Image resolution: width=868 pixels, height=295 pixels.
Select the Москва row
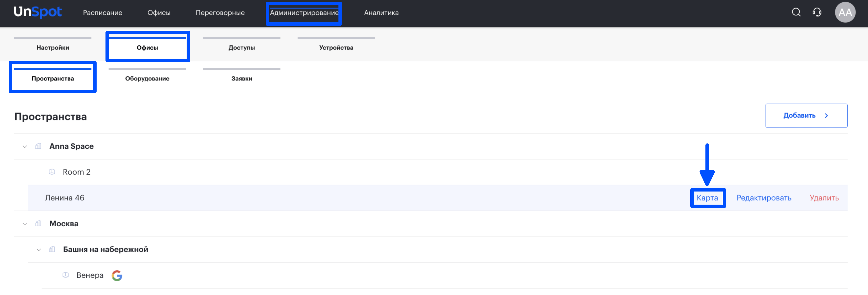click(431, 223)
